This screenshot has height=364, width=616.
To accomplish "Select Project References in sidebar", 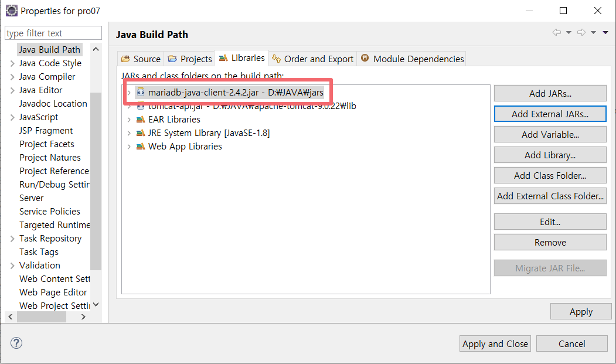I will [x=54, y=171].
